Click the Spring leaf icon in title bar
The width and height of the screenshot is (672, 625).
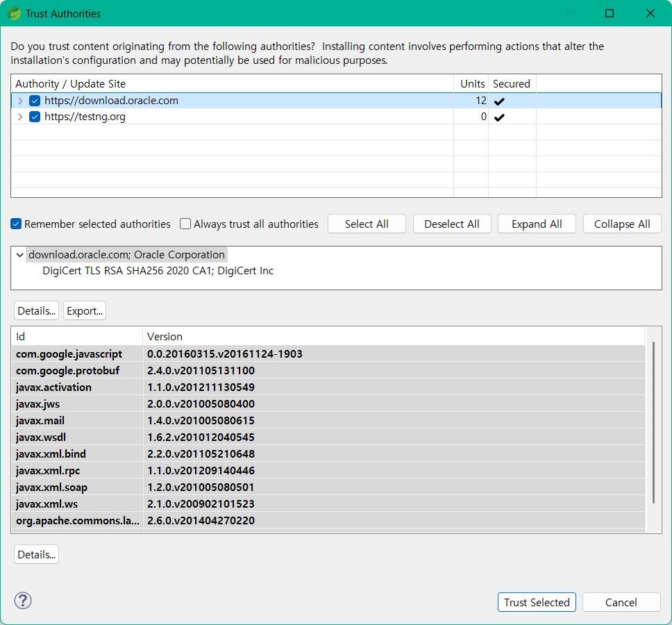tap(14, 14)
